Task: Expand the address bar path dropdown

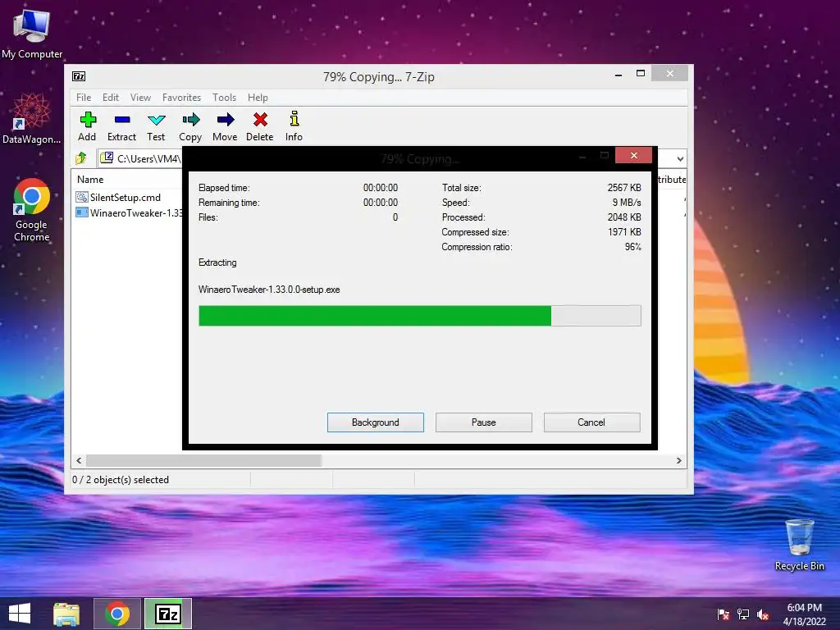Action: point(680,158)
